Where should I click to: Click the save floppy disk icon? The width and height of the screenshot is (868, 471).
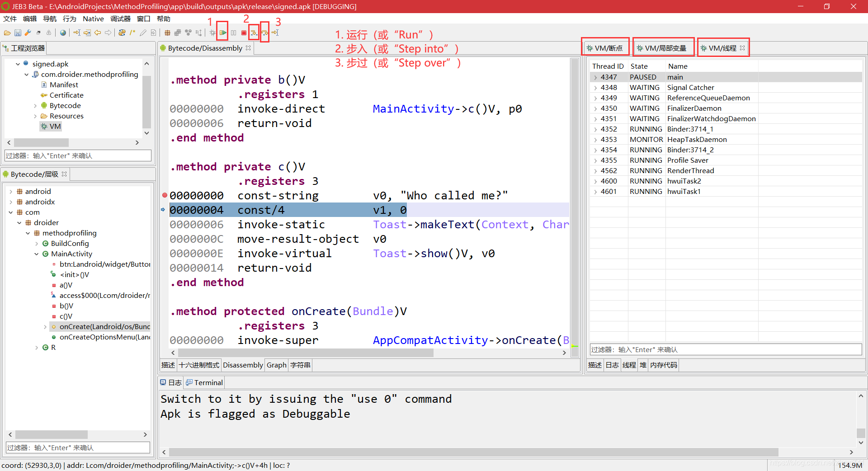point(18,33)
